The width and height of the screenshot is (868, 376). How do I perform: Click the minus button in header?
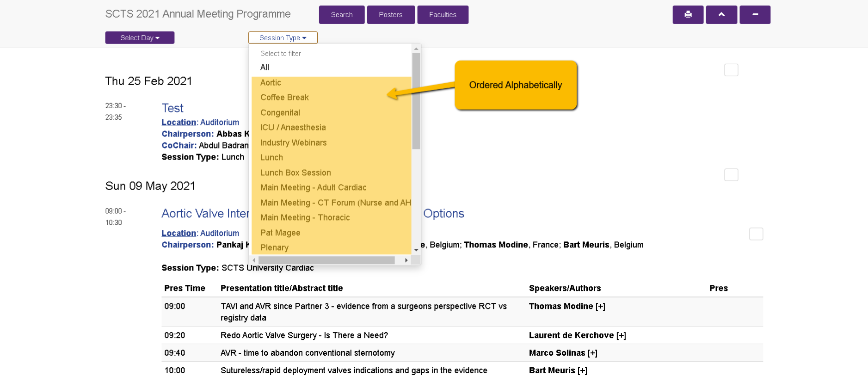[755, 14]
